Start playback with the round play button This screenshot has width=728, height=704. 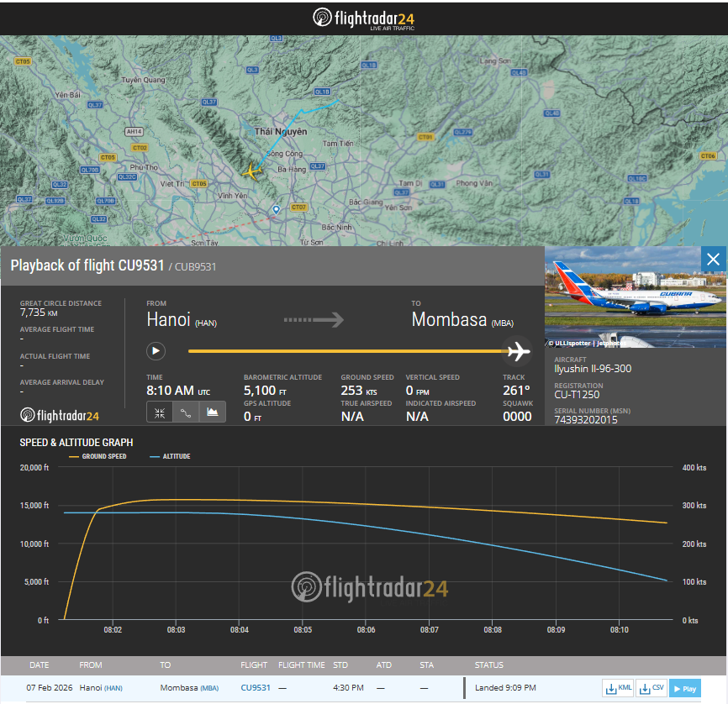pyautogui.click(x=156, y=351)
